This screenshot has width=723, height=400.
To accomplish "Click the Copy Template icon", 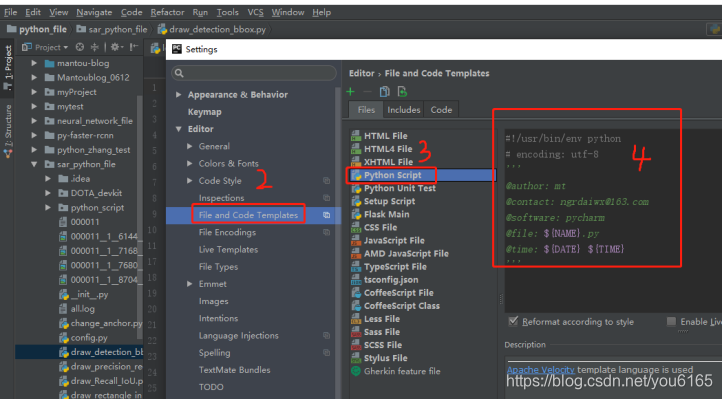I will click(384, 92).
